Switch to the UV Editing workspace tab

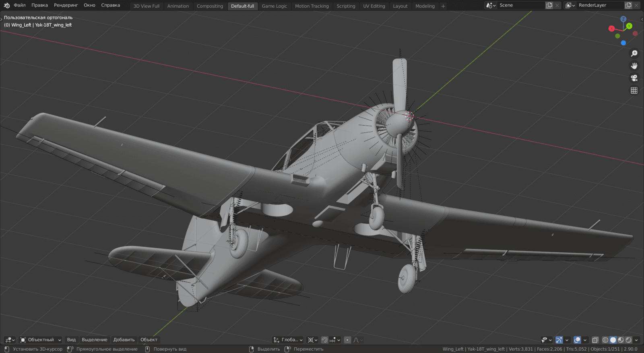coord(374,6)
